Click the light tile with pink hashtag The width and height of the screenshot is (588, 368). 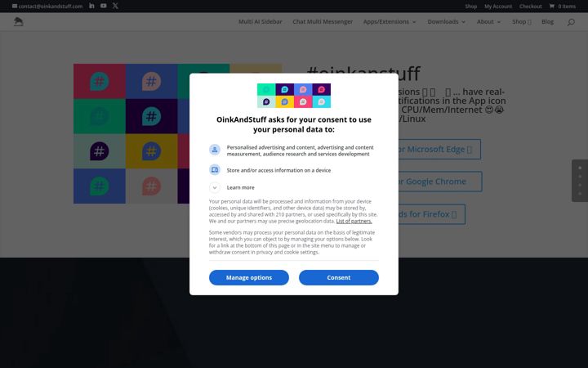151,186
